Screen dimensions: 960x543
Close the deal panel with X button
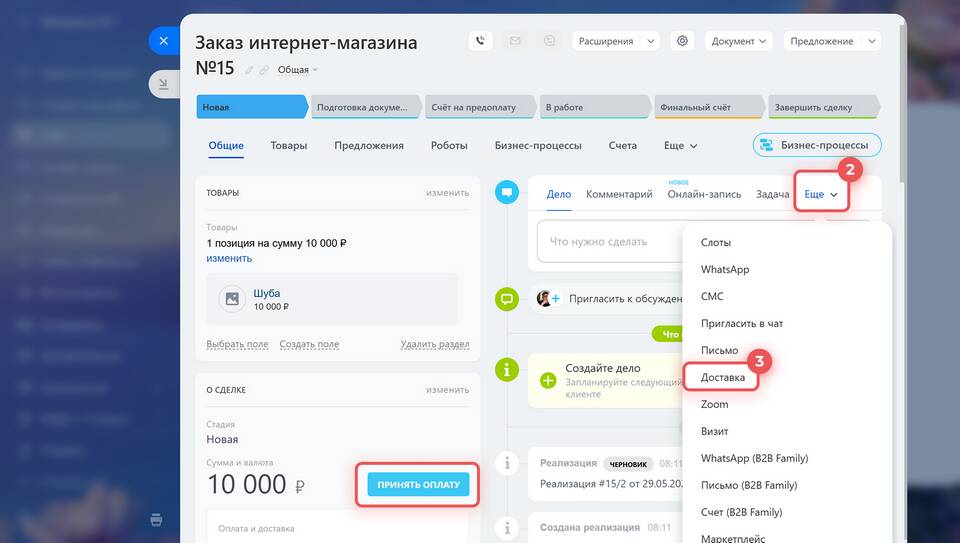tap(163, 41)
